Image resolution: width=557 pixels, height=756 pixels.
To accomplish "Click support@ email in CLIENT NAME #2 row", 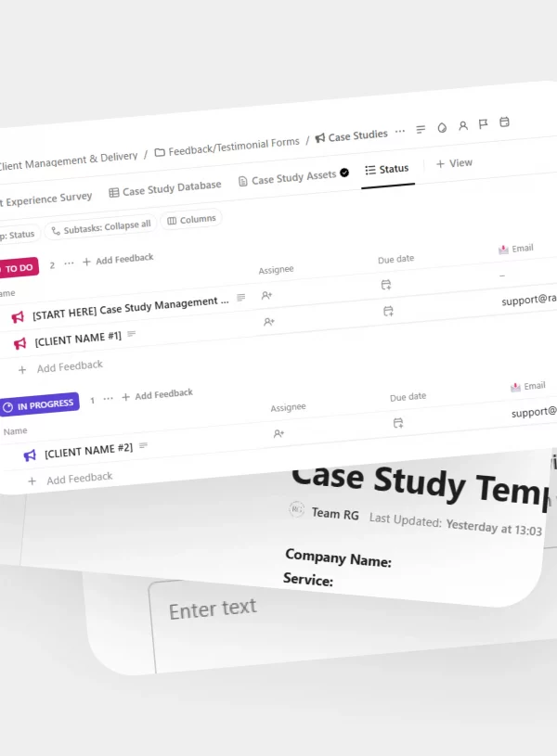I will [x=534, y=412].
